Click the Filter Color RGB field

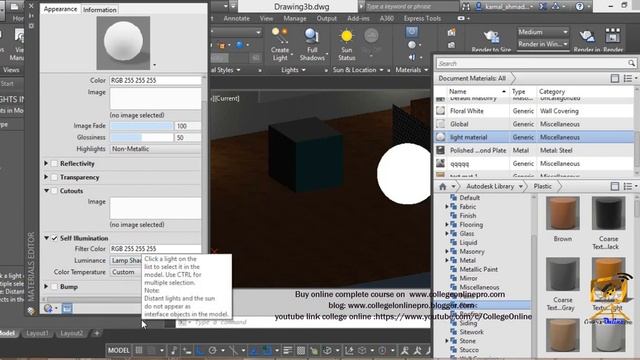[x=155, y=249]
